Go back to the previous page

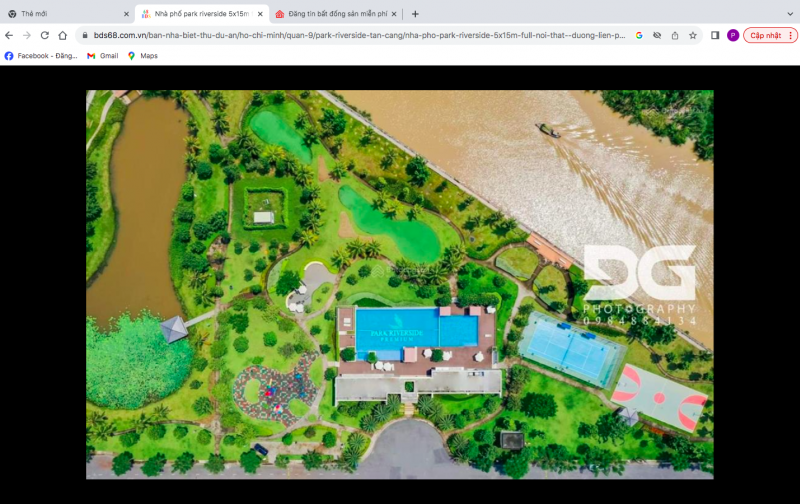point(9,35)
